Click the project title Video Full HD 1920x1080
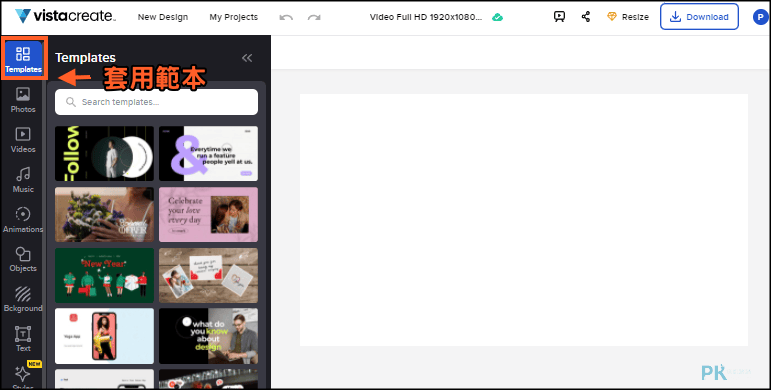 tap(426, 17)
